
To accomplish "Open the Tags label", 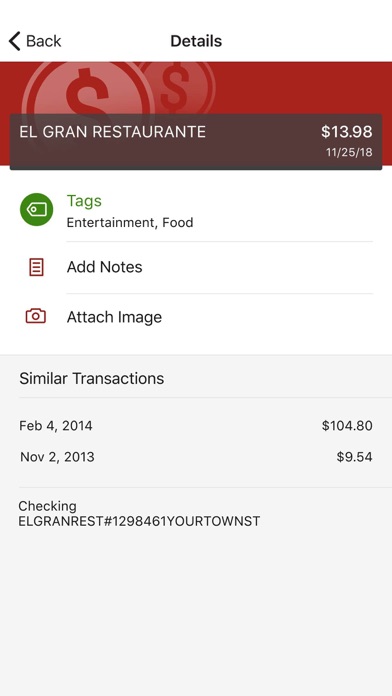I will (84, 201).
